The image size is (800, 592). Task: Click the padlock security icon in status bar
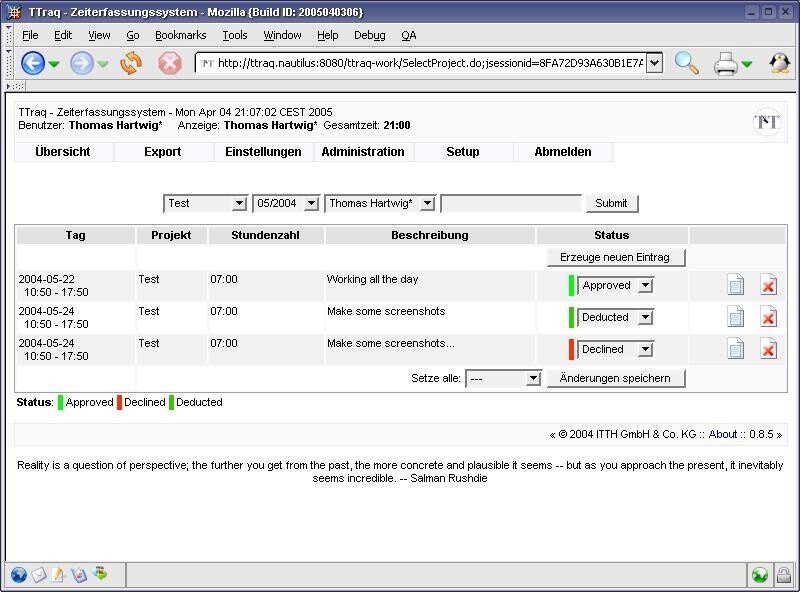[785, 575]
